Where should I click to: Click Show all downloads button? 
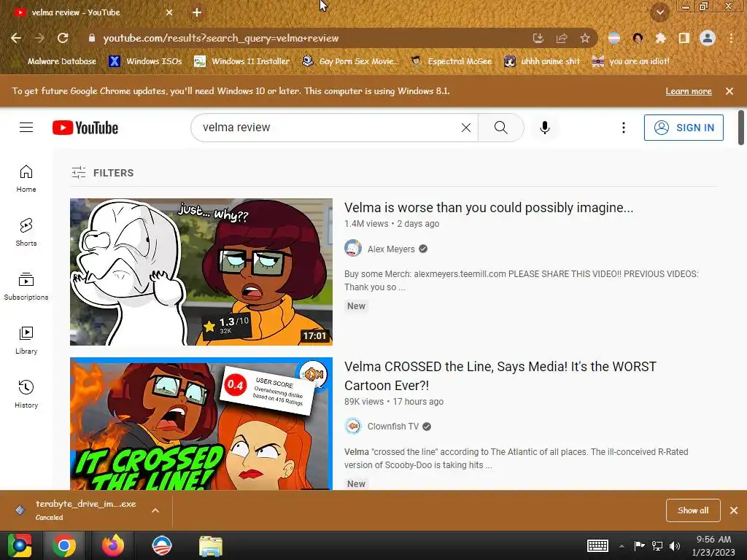pos(693,510)
